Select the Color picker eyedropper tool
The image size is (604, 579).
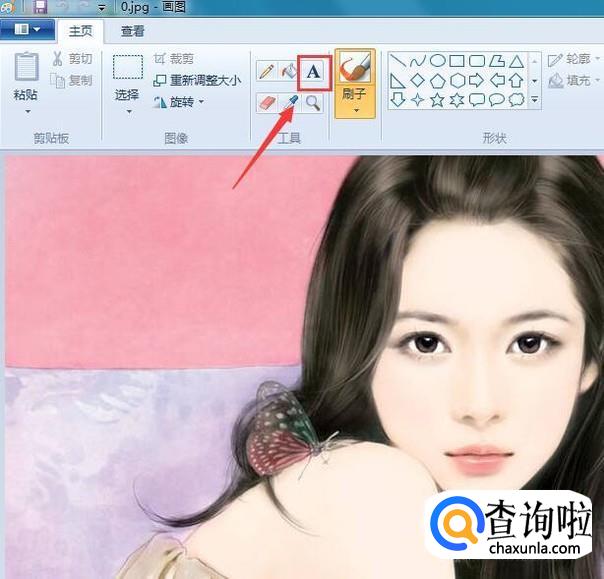(x=290, y=103)
